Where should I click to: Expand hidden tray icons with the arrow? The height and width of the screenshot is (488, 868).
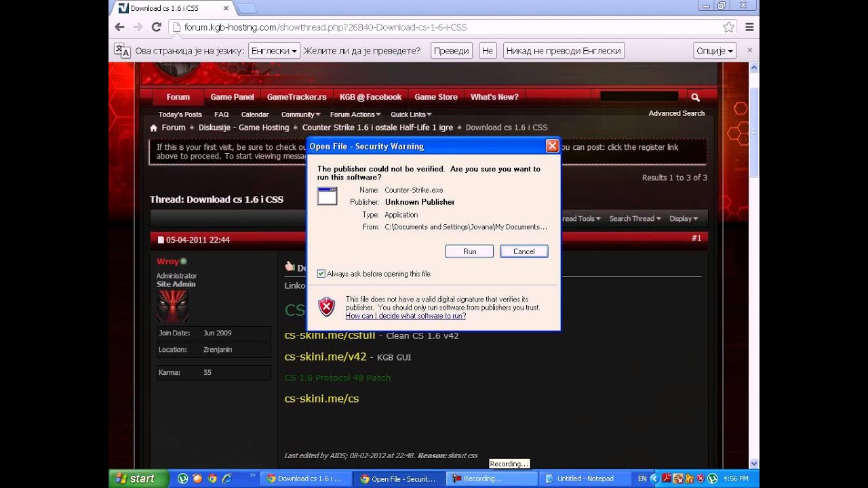point(654,479)
